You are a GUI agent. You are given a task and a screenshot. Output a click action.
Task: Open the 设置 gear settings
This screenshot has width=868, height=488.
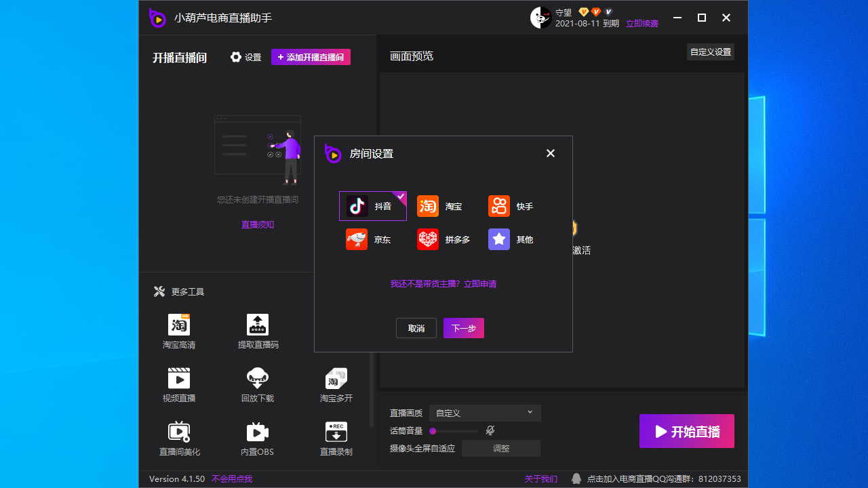(245, 57)
